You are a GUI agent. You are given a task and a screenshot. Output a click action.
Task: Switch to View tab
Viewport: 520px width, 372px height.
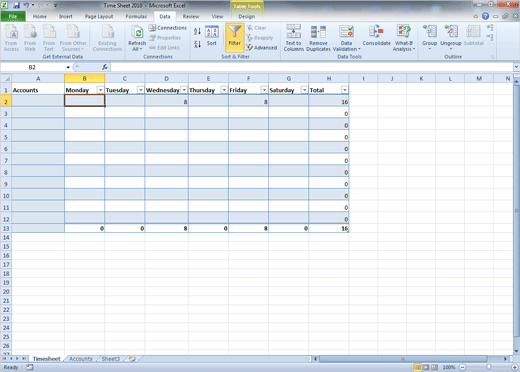click(x=217, y=16)
